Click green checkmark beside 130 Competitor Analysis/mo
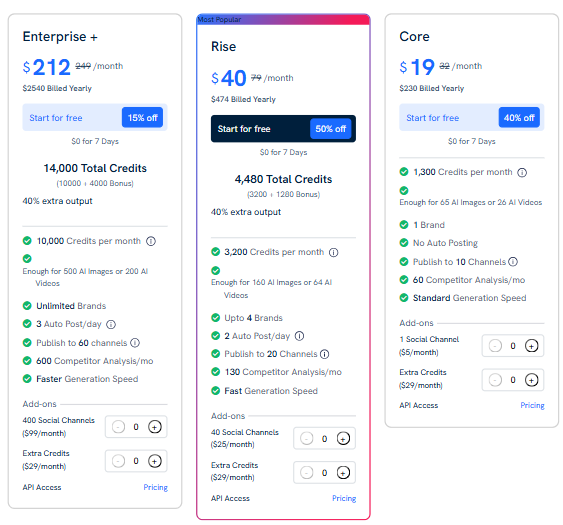Viewport: 563px width, 525px height. tap(215, 372)
